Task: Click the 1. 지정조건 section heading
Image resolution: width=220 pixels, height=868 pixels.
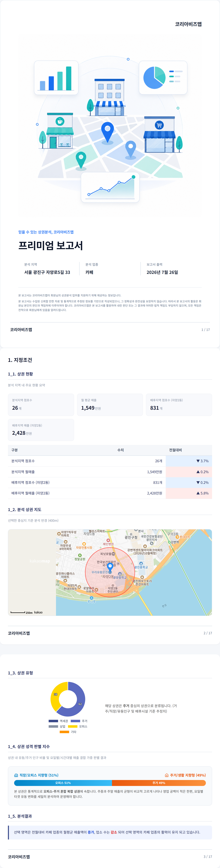Action: (20, 360)
